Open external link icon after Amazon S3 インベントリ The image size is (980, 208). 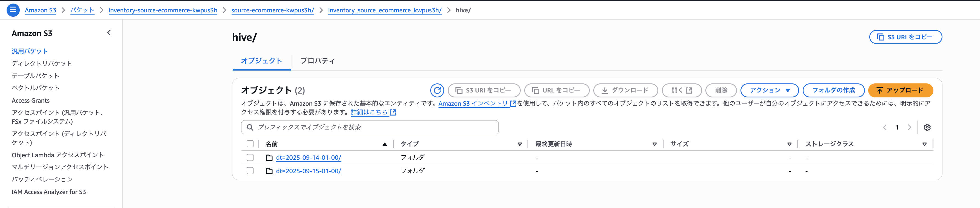coord(513,104)
